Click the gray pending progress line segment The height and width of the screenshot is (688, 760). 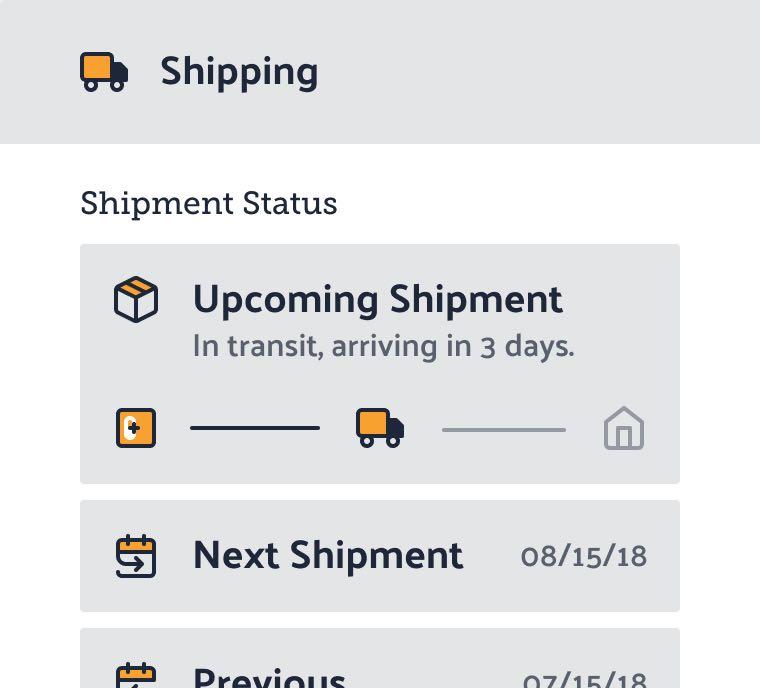pos(504,429)
